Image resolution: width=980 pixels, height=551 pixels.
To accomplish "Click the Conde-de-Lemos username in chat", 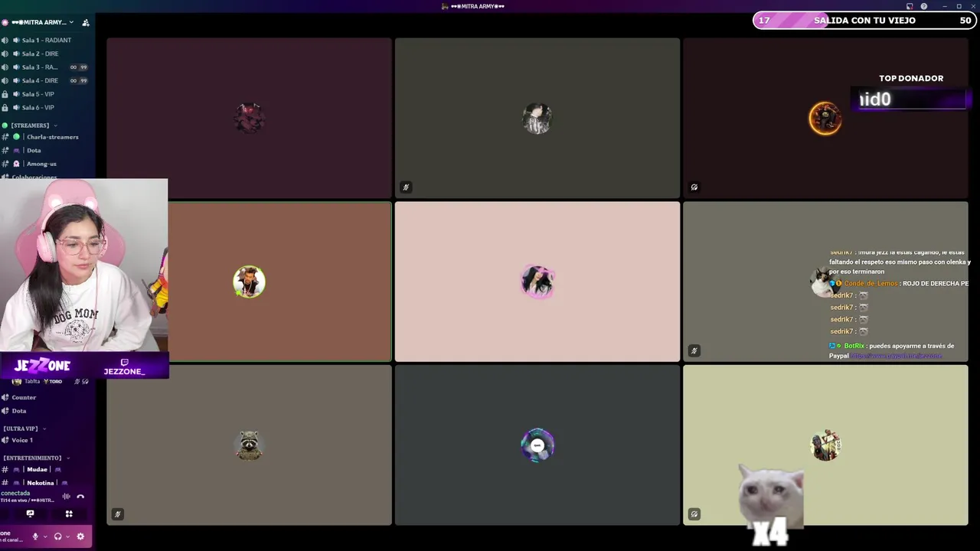I will coord(871,283).
